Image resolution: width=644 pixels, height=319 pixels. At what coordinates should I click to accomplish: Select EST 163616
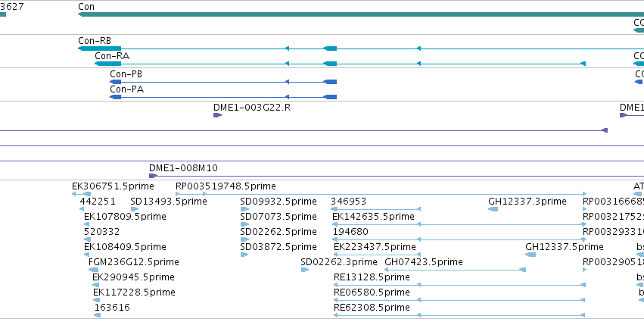tap(112, 308)
